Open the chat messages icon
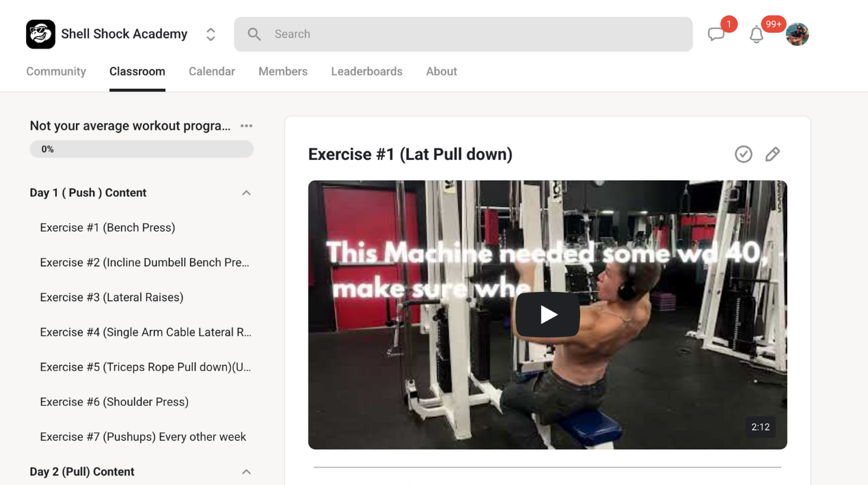 (x=716, y=34)
